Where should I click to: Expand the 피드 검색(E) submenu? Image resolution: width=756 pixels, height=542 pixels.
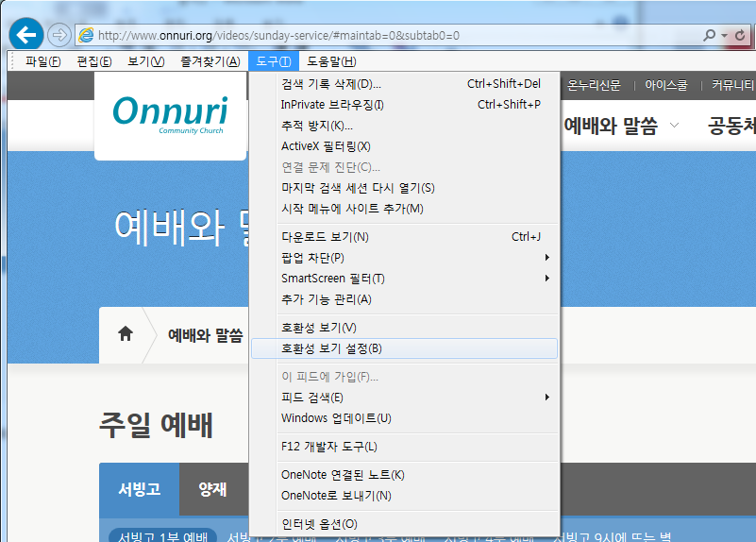click(x=404, y=398)
